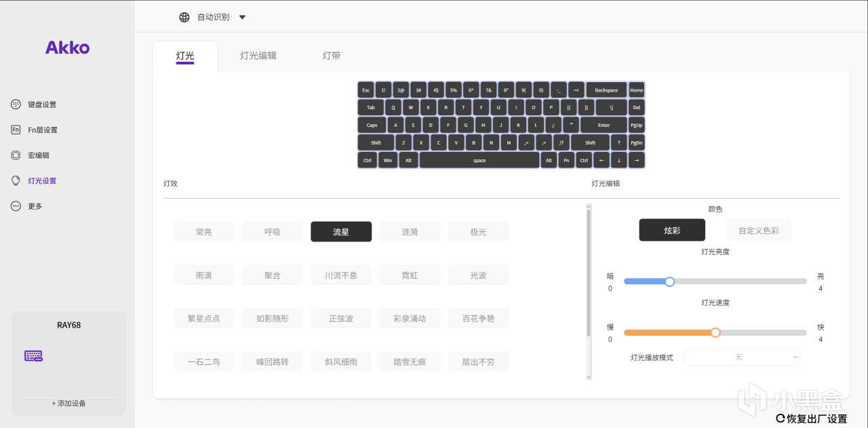The height and width of the screenshot is (428, 868).
Task: Open 更多 more options icon
Action: click(x=16, y=206)
